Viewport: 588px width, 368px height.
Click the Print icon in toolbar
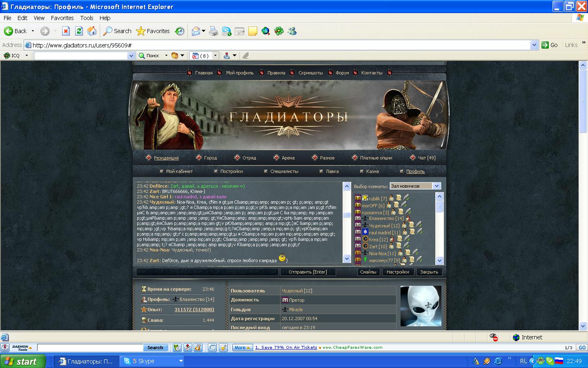point(214,31)
